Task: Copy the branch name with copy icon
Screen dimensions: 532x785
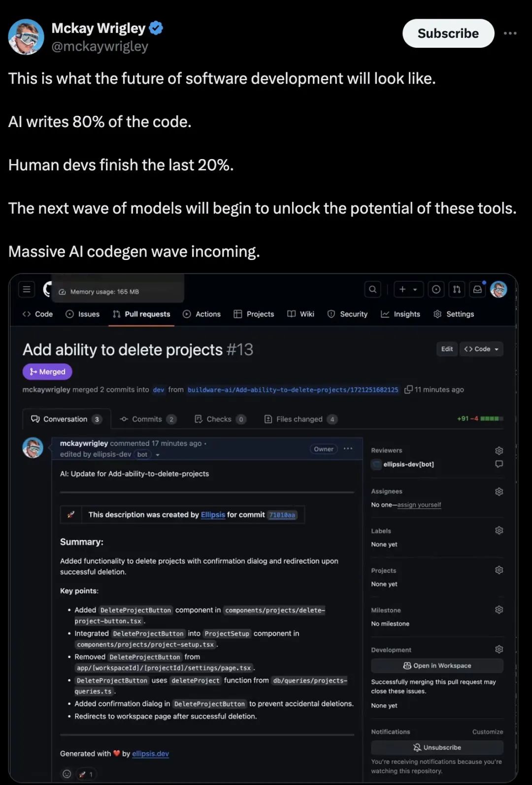Action: point(408,390)
